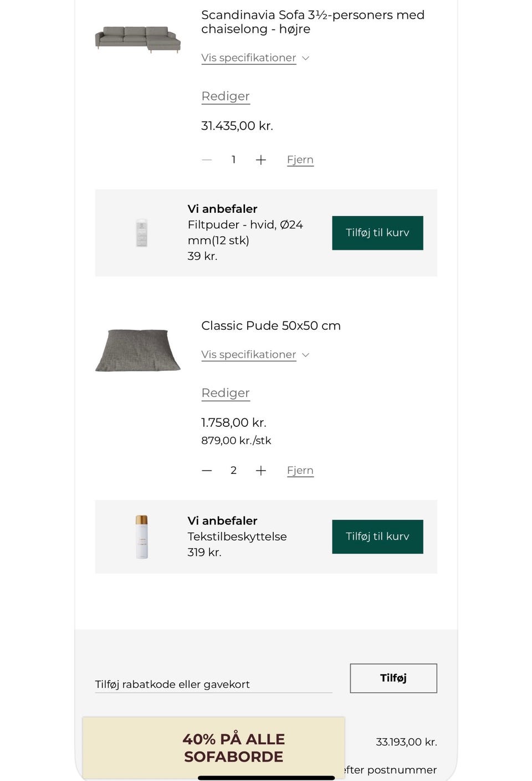Expand the Classic Pude specifications
Image resolution: width=532 pixels, height=781 pixels.
(249, 354)
